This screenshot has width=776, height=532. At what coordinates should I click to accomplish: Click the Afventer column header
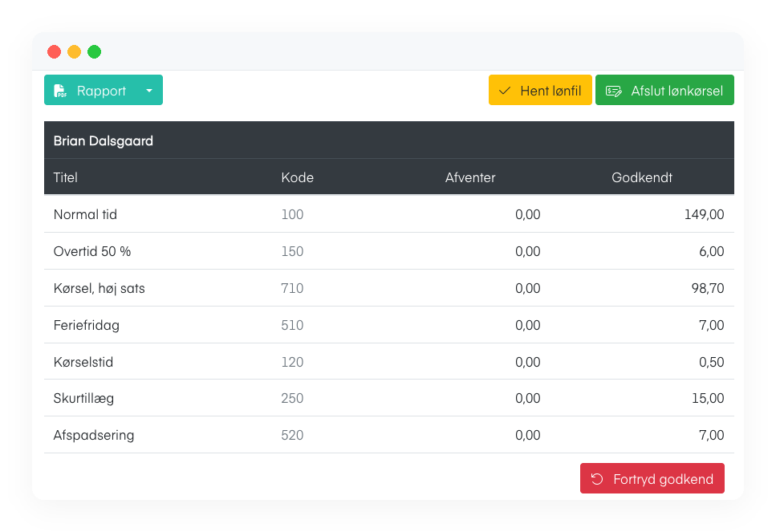469,177
